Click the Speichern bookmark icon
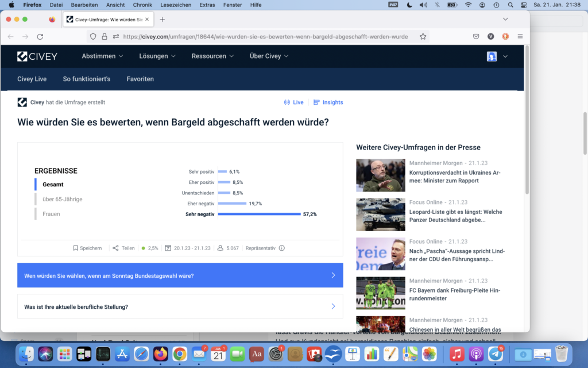This screenshot has width=588, height=368. pyautogui.click(x=76, y=248)
